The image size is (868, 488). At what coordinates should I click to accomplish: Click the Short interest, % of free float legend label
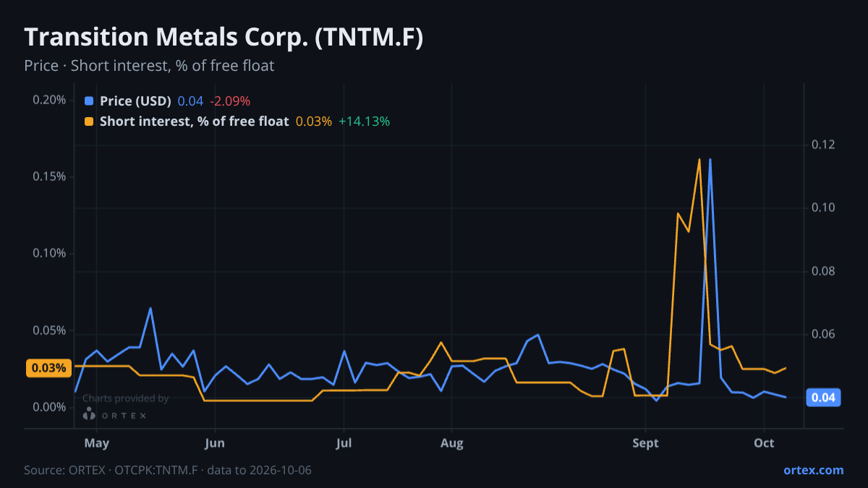coord(195,121)
